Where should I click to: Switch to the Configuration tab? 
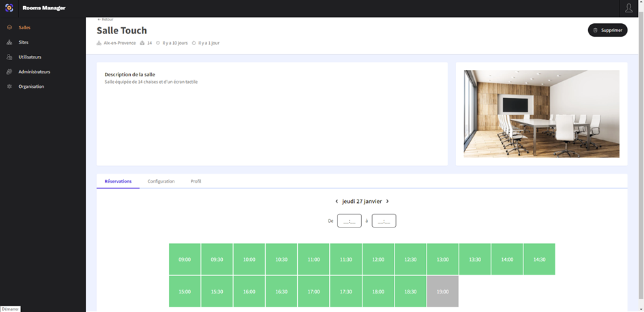161,181
